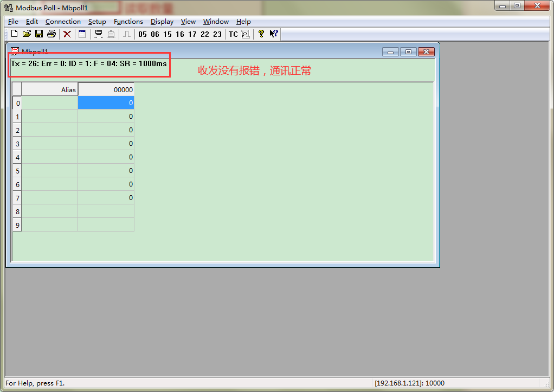Send Write Single Register with 06 button

155,34
